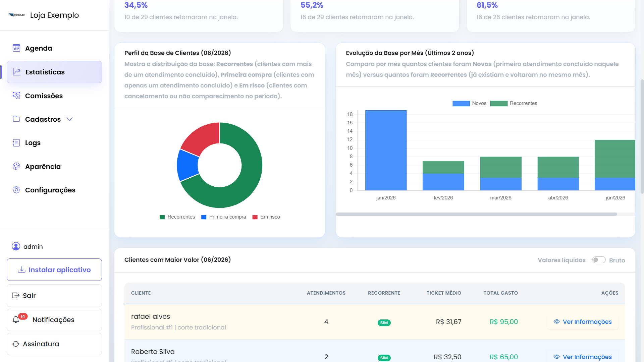Toggle Recorrentes slice in donut legend
This screenshot has height=362, width=644.
coord(177,217)
